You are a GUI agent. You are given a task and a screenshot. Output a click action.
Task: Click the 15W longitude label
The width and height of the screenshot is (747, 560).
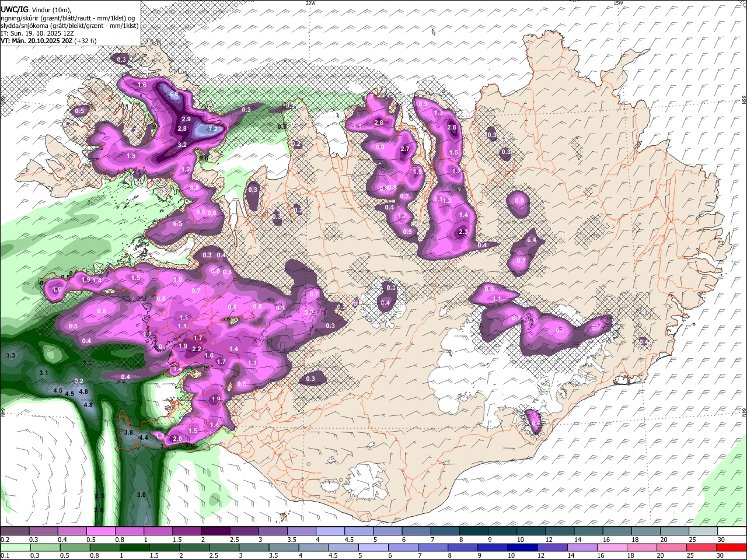[x=618, y=3]
